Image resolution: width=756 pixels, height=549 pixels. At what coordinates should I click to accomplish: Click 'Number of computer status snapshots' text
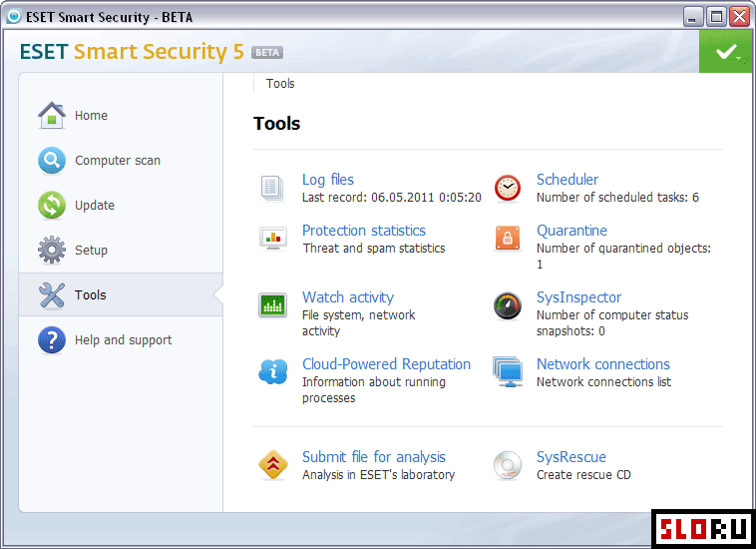[612, 323]
